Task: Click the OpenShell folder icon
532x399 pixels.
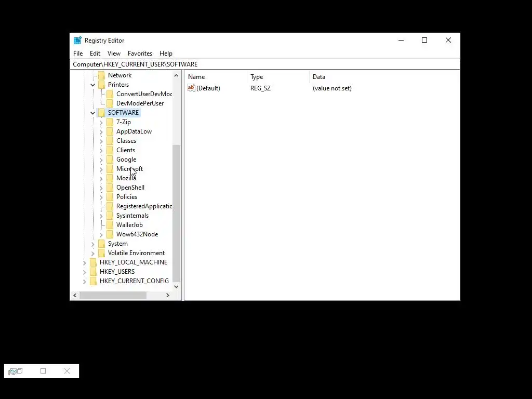Action: pyautogui.click(x=110, y=188)
